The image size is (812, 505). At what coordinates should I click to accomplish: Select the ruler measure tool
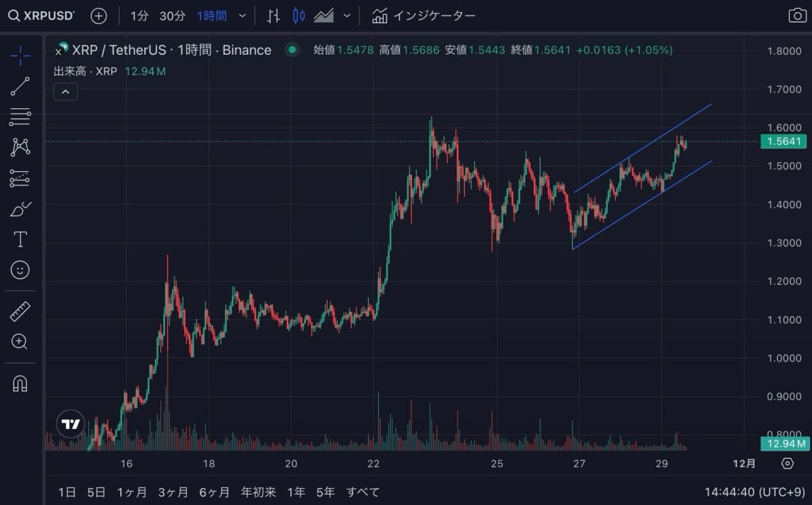pos(20,312)
